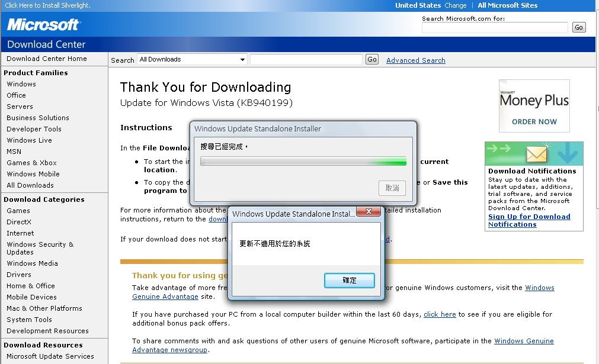Open Microsoft Update Services link

(50, 356)
